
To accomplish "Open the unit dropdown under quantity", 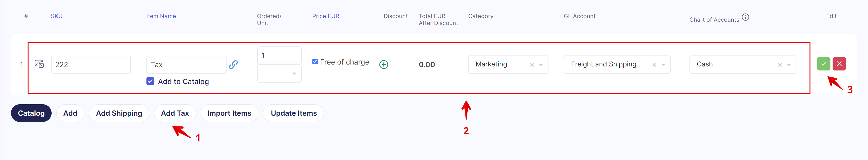I will click(279, 74).
